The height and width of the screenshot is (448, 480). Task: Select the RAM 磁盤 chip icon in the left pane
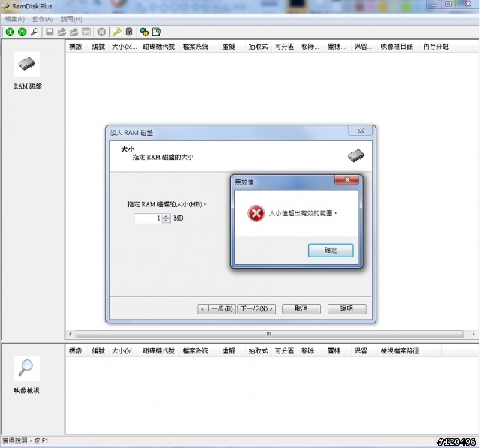coord(27,64)
